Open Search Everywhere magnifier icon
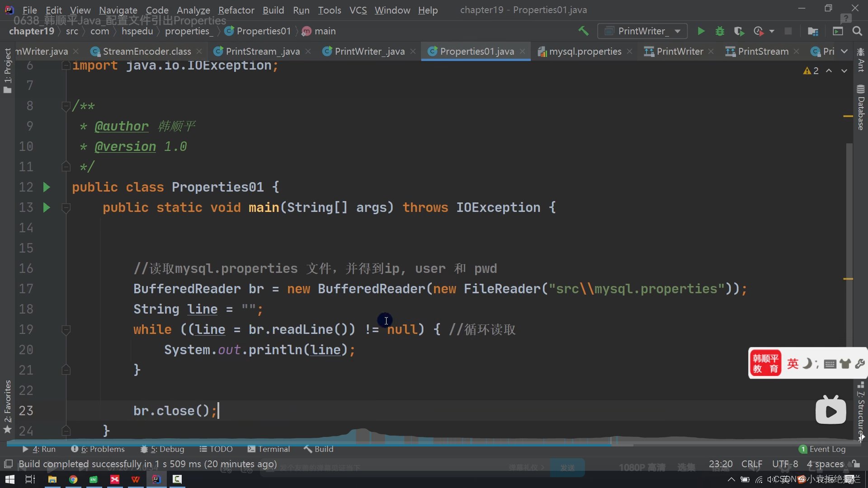This screenshot has width=868, height=488. 857,31
